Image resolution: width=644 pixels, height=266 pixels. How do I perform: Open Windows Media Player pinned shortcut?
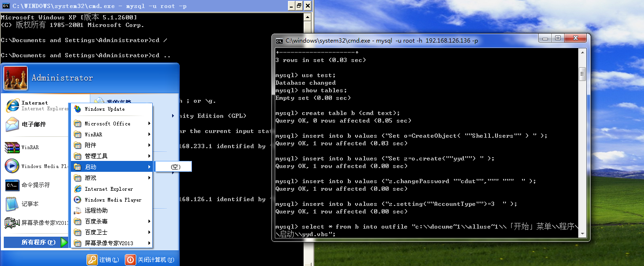point(35,166)
